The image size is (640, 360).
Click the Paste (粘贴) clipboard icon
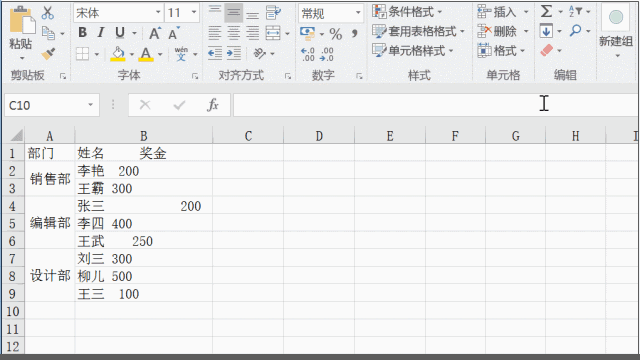tap(22, 21)
